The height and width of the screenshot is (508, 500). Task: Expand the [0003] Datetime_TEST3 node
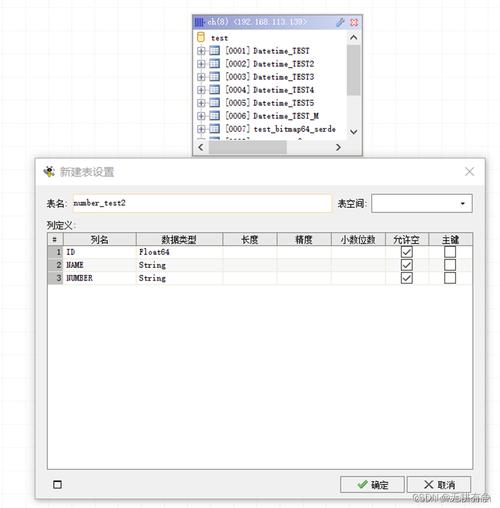[201, 77]
